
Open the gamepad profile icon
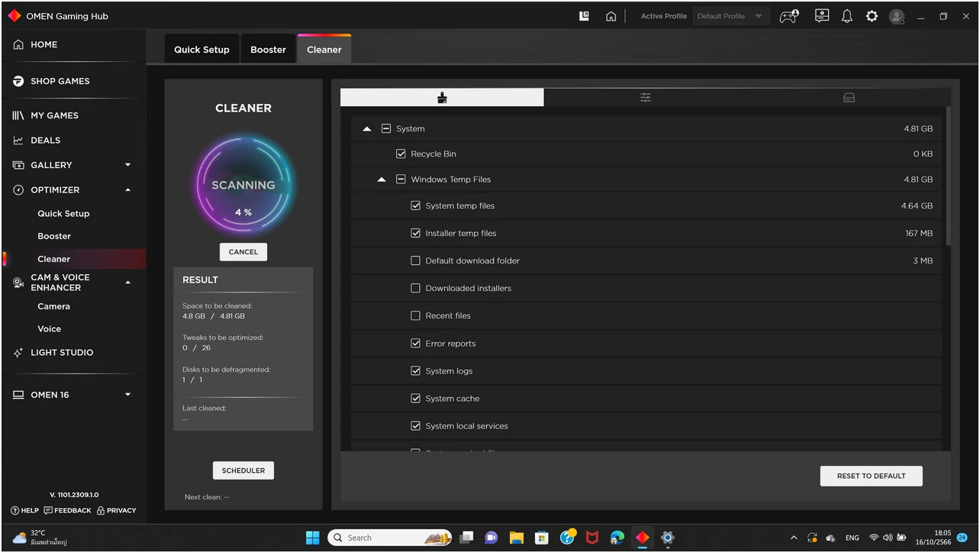click(x=789, y=16)
